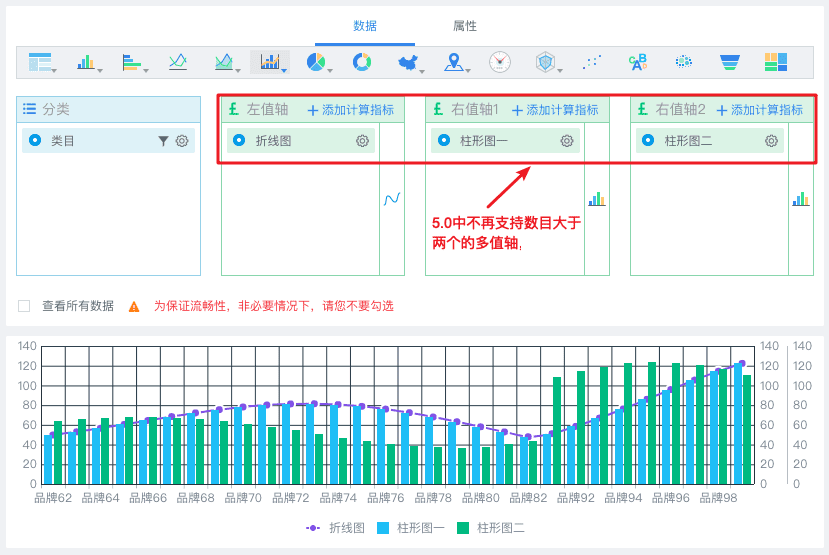
Task: Select the treemap chart type icon
Action: tap(776, 62)
